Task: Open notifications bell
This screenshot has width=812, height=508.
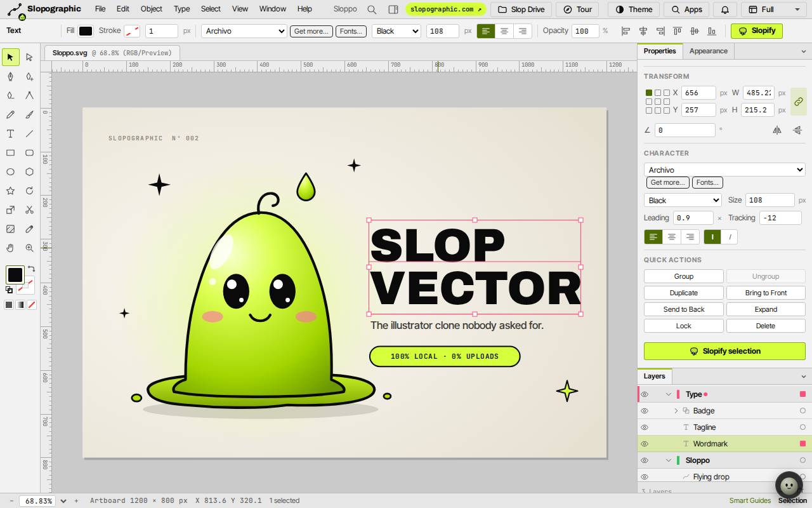Action: coord(724,10)
